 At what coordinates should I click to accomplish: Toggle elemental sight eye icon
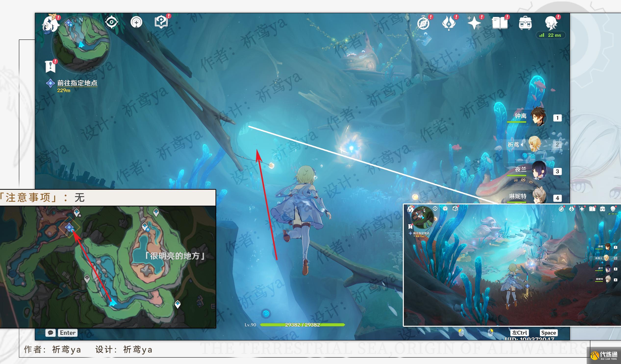coord(111,22)
